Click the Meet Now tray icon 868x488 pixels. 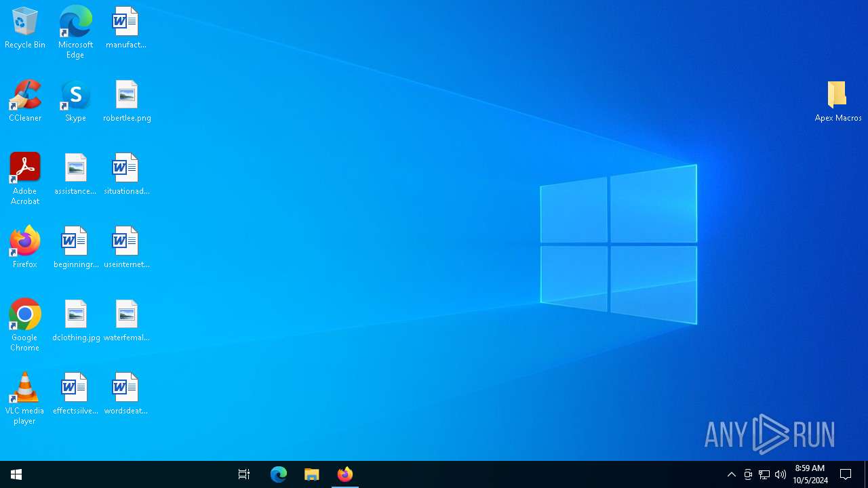(x=748, y=474)
